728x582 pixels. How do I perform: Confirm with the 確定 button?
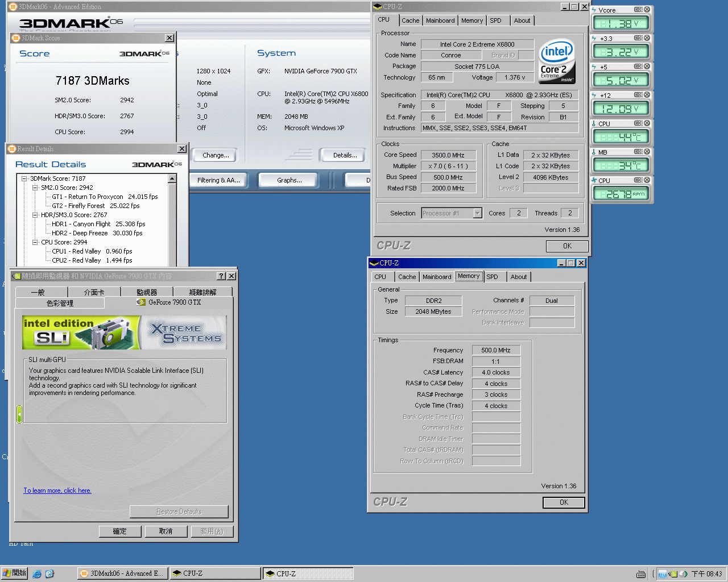pyautogui.click(x=119, y=531)
